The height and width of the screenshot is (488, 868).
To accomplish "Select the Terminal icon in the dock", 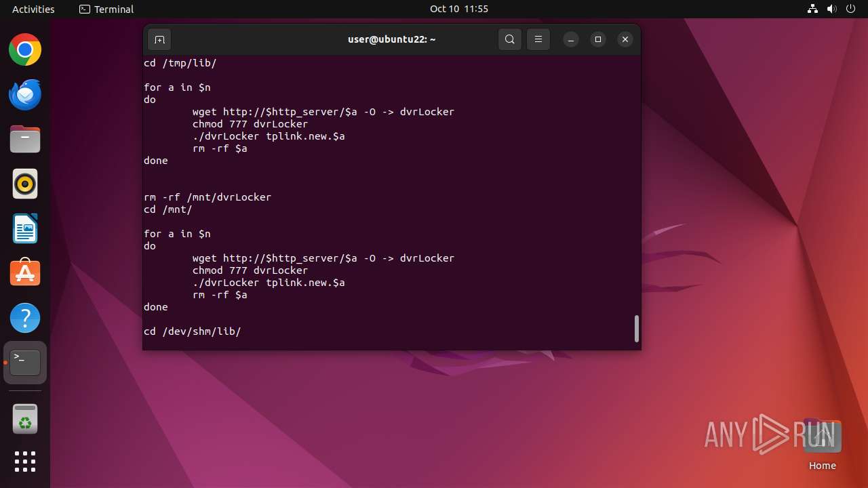I will [x=25, y=363].
